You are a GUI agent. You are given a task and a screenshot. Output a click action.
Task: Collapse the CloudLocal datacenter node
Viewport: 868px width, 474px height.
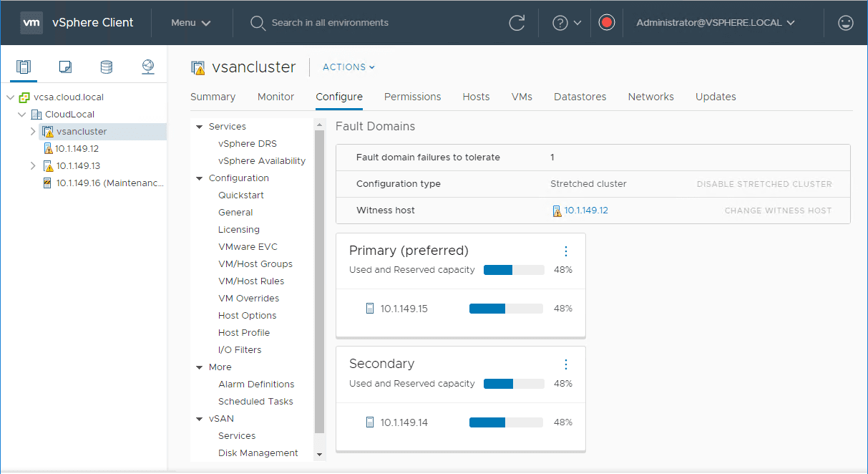tap(22, 114)
